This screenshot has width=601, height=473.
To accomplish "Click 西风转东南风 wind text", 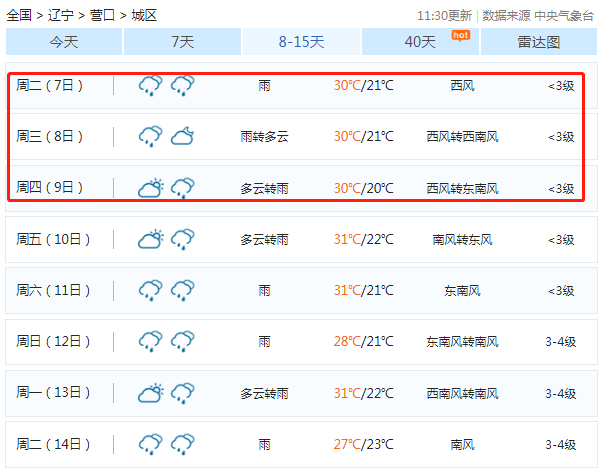I will coord(462,188).
